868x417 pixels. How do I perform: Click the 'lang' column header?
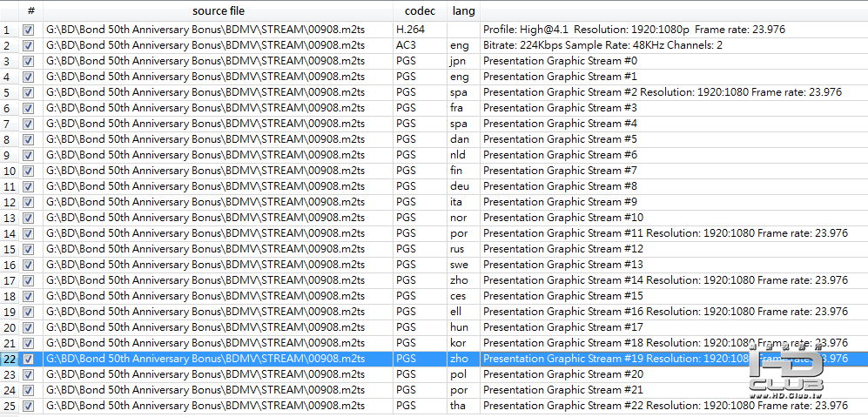pos(463,11)
